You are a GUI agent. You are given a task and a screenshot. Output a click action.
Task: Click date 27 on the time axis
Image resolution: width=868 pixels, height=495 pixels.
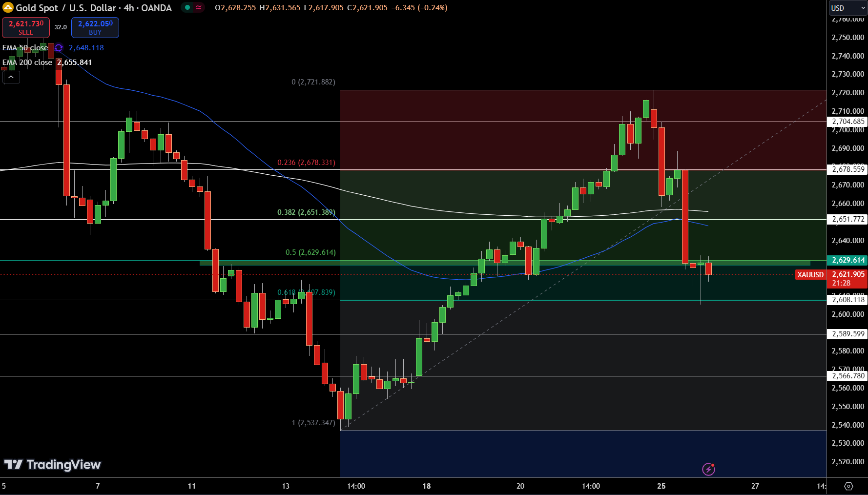click(755, 486)
